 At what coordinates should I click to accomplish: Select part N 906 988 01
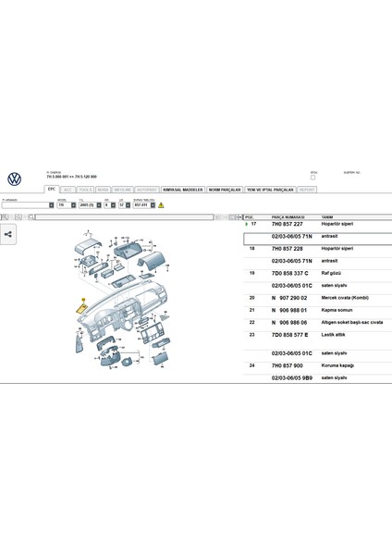pos(289,311)
